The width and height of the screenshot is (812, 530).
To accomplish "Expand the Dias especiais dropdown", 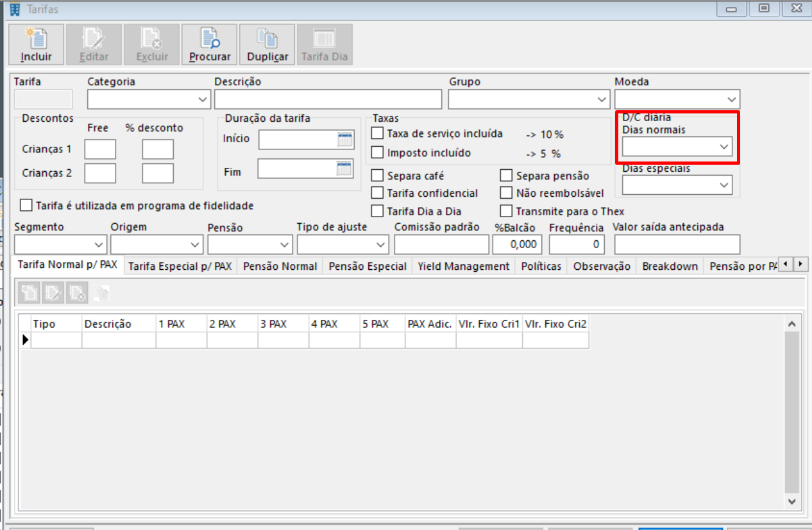I will click(x=724, y=185).
